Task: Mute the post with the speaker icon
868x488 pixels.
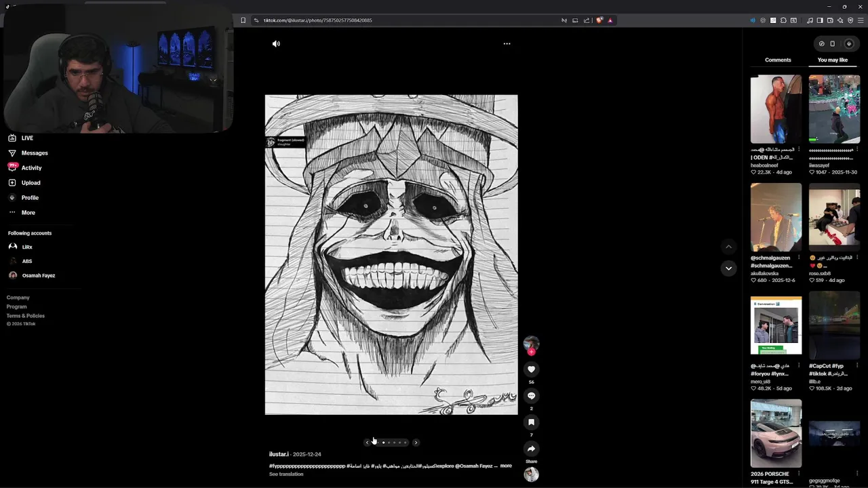Action: point(276,43)
